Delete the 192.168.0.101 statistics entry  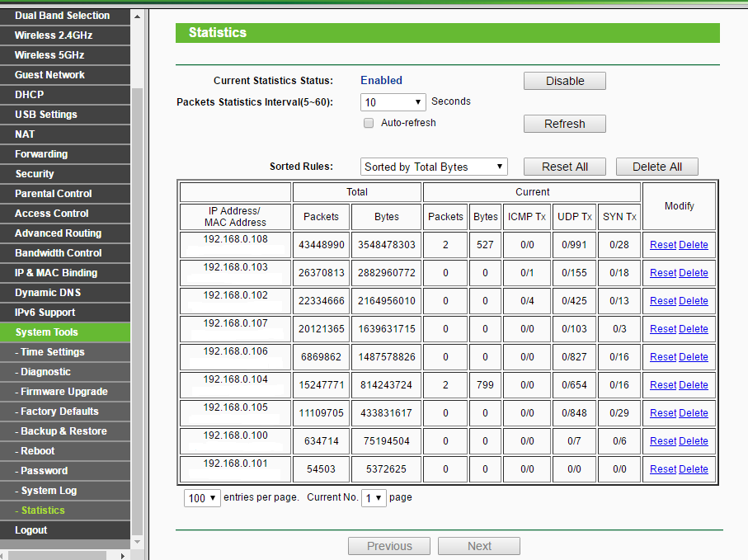(x=693, y=469)
